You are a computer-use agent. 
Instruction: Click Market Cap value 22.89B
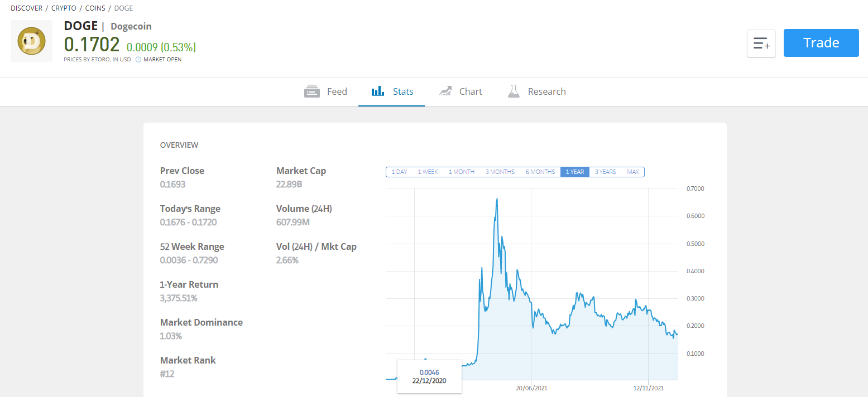click(289, 185)
